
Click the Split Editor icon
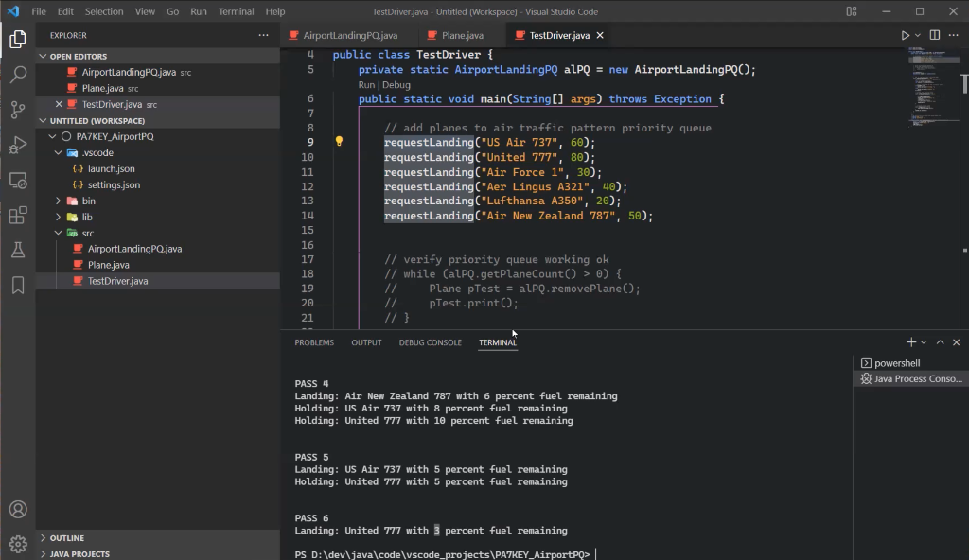(x=935, y=35)
